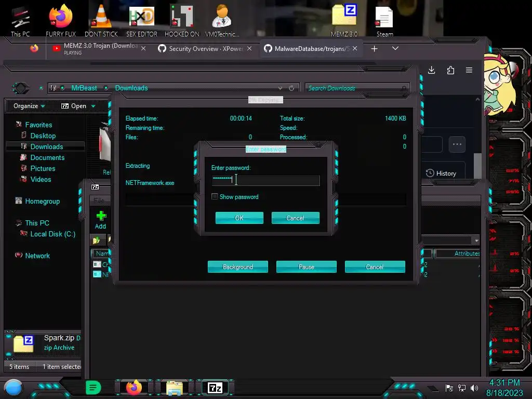Click the Open button with 7z icon
The width and height of the screenshot is (532, 399).
74,106
